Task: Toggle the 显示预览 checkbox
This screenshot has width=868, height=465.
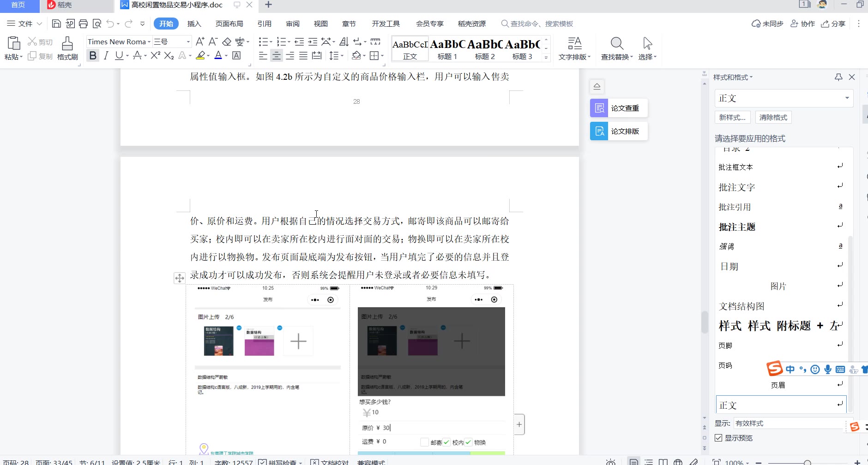Action: pyautogui.click(x=719, y=438)
